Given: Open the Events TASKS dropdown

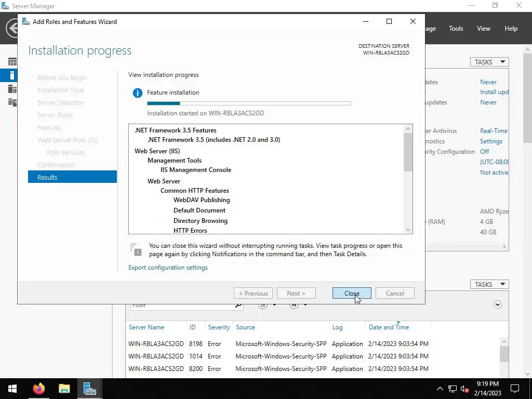Looking at the screenshot, I should coord(489,284).
